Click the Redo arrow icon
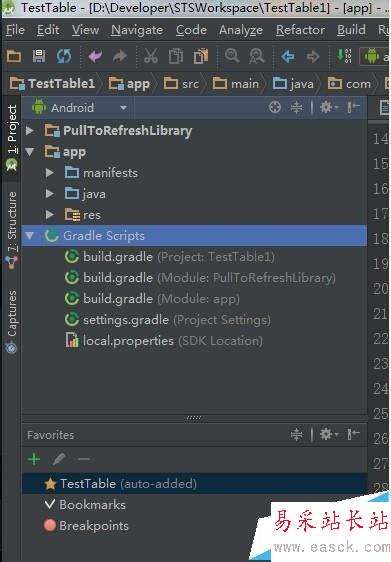The image size is (391, 562). pyautogui.click(x=120, y=56)
